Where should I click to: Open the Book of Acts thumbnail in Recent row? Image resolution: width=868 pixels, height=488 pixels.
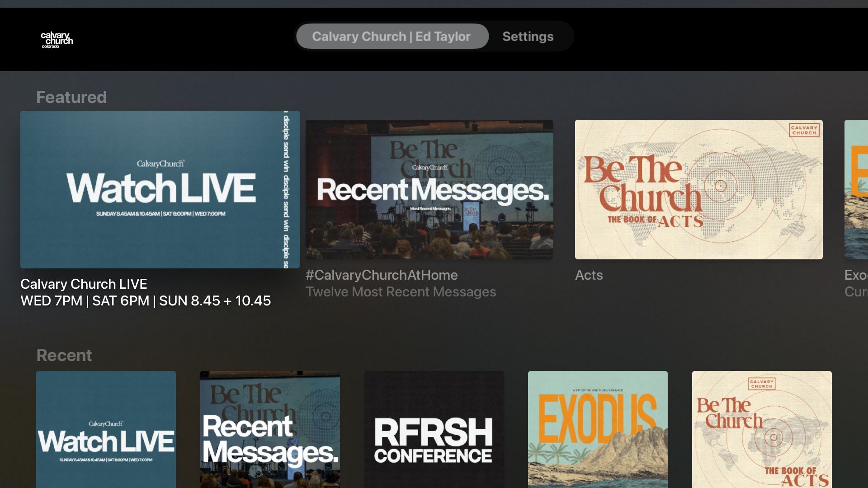click(x=762, y=429)
